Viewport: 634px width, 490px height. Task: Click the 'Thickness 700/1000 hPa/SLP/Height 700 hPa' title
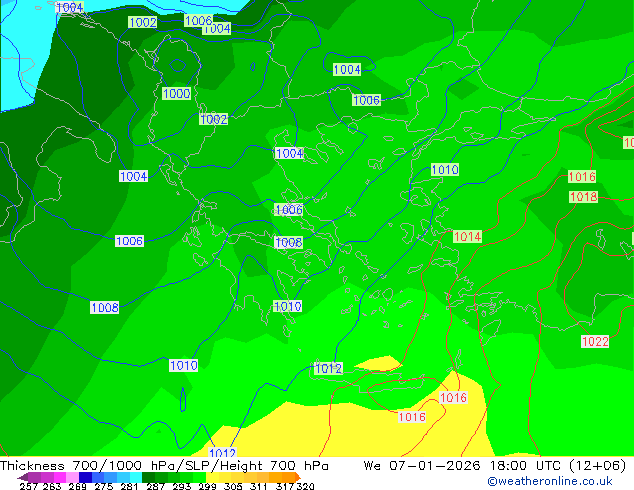pos(164,465)
